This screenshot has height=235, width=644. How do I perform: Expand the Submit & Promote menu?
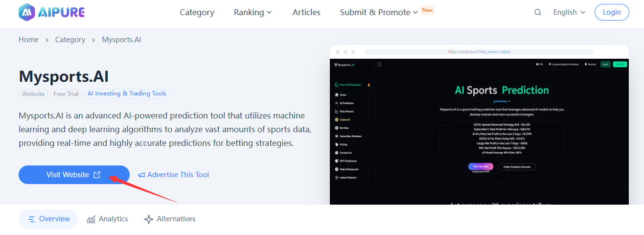click(379, 12)
